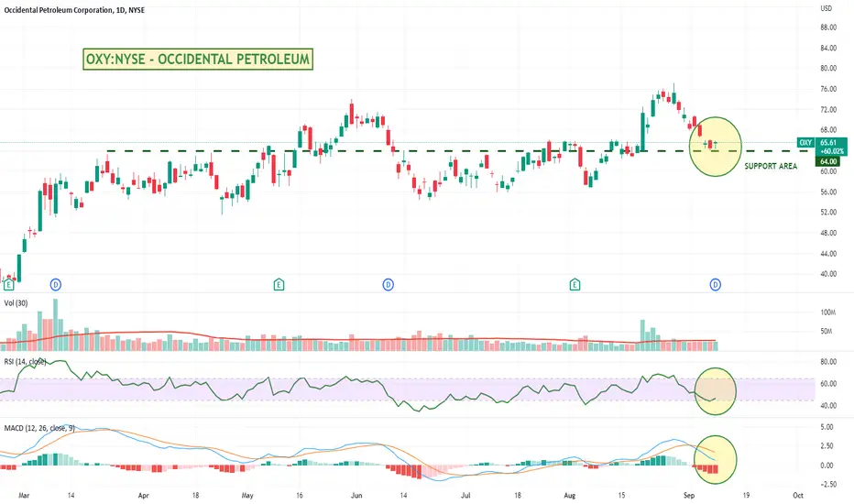Click the Jun date label

pos(356,495)
